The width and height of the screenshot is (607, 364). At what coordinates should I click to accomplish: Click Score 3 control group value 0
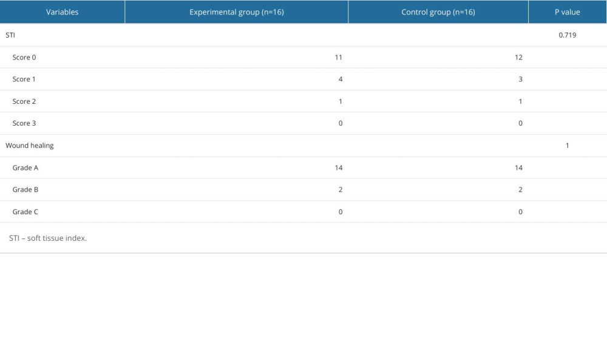click(520, 123)
